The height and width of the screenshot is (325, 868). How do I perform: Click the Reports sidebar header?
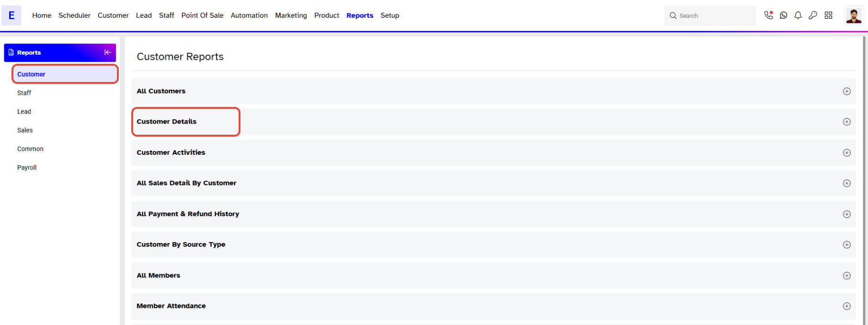tap(60, 52)
